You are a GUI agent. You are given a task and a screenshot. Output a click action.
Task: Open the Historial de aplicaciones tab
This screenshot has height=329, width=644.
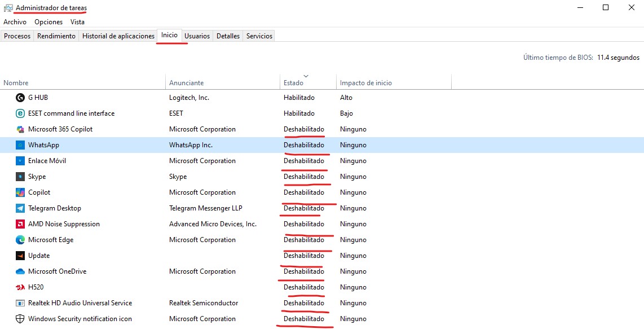pos(118,36)
